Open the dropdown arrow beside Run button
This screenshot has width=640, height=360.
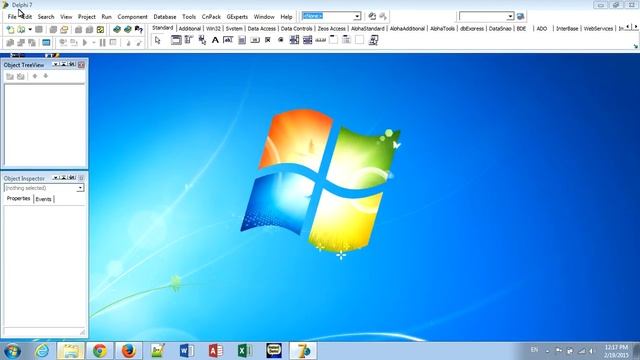[x=93, y=42]
